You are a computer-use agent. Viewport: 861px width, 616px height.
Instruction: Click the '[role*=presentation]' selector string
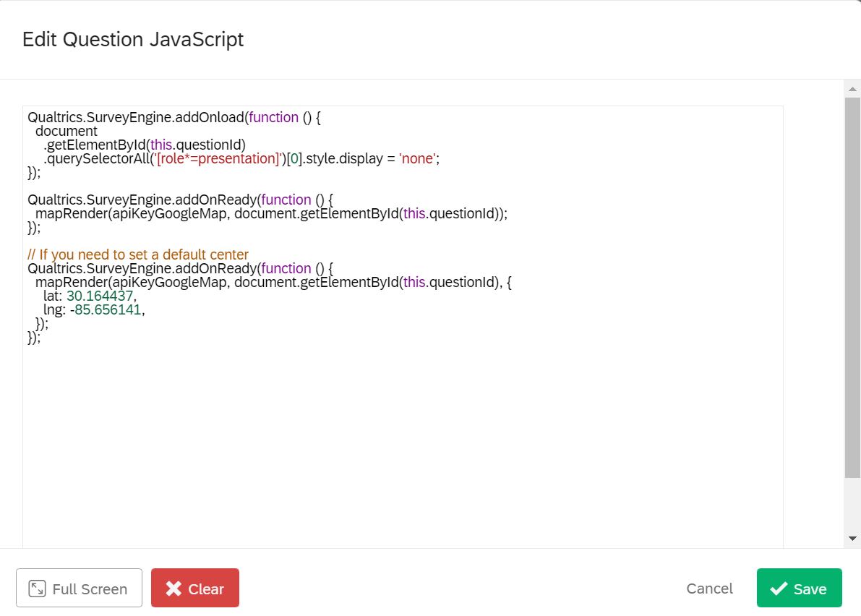click(x=218, y=158)
